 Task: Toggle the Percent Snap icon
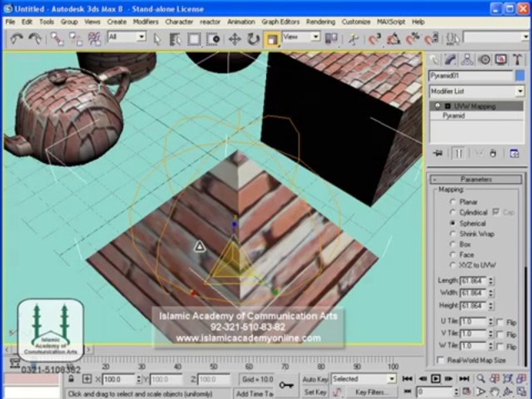pos(412,39)
